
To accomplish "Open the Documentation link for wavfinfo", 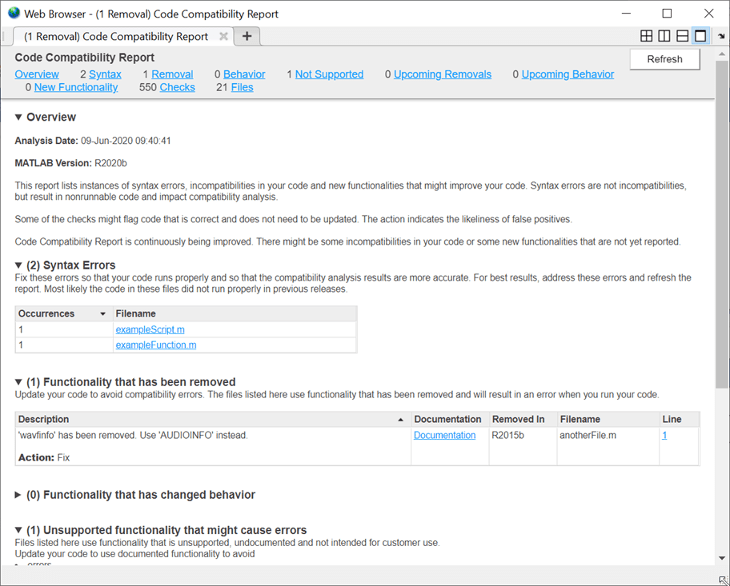I will point(445,435).
